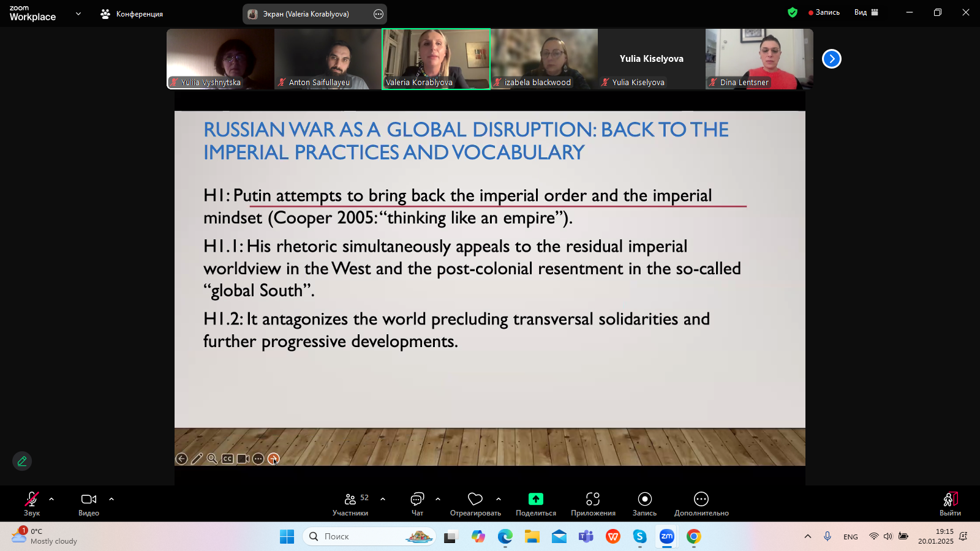Click the React heart icon
Viewport: 980px width, 551px height.
(475, 500)
